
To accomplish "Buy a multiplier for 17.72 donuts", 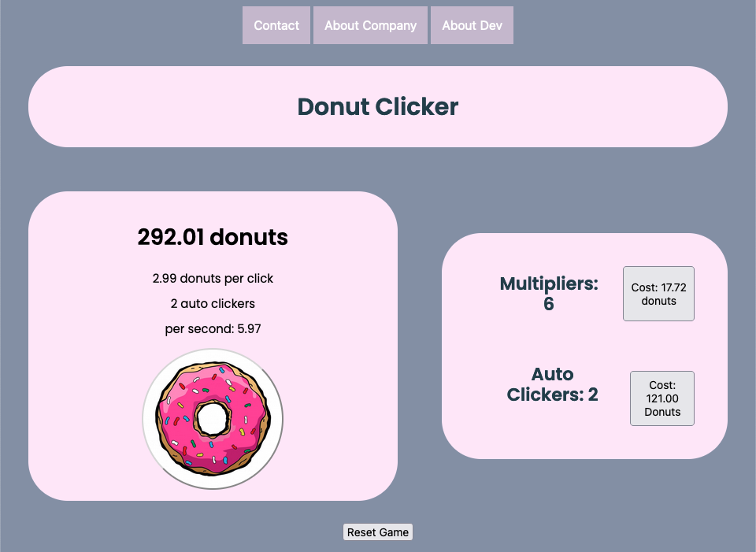I will (658, 294).
